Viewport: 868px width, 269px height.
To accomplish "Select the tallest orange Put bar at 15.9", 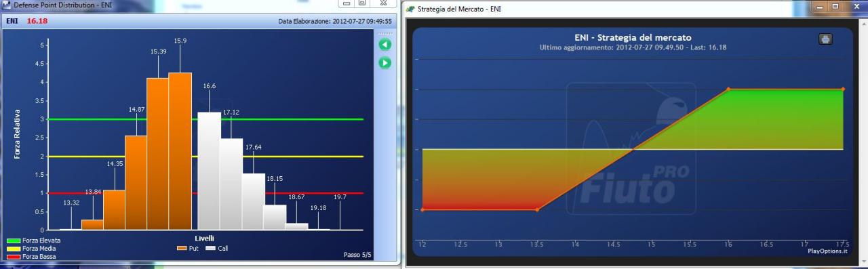I will (x=180, y=151).
